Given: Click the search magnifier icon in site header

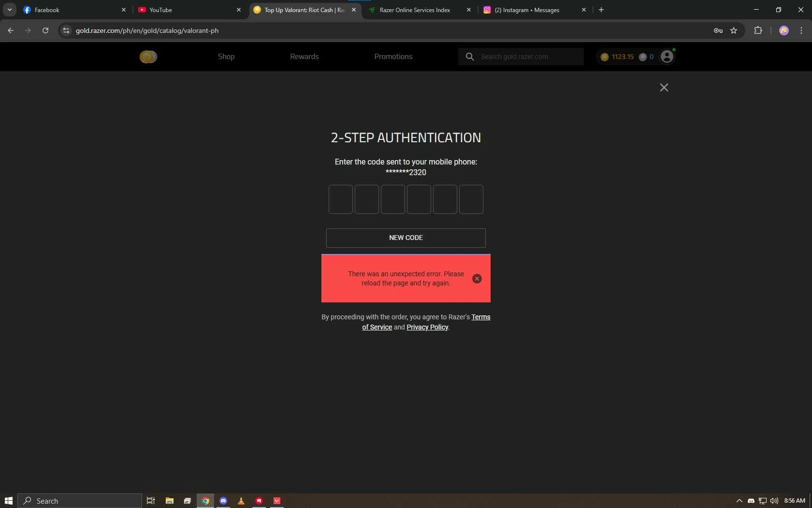Looking at the screenshot, I should click(469, 57).
